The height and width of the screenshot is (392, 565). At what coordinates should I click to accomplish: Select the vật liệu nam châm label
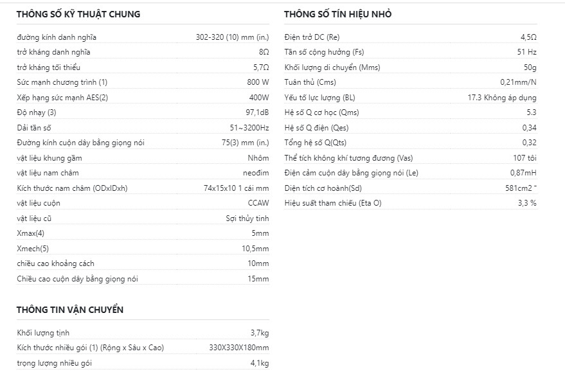tap(48, 173)
